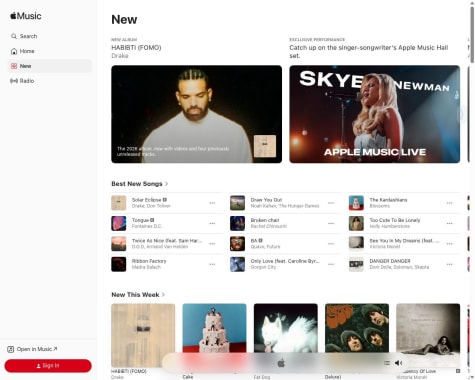The height and width of the screenshot is (380, 475).
Task: Open the Fat Dog album cover with white dog
Action: coord(286,328)
